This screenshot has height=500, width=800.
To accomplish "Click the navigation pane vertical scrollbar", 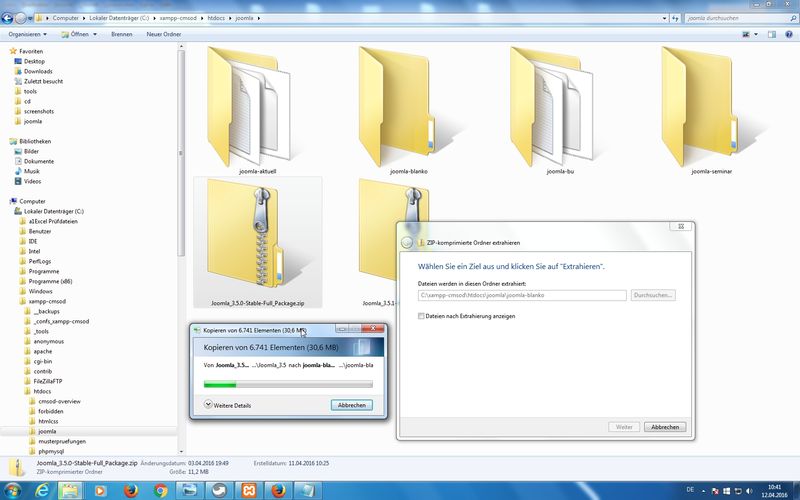I will point(181,153).
